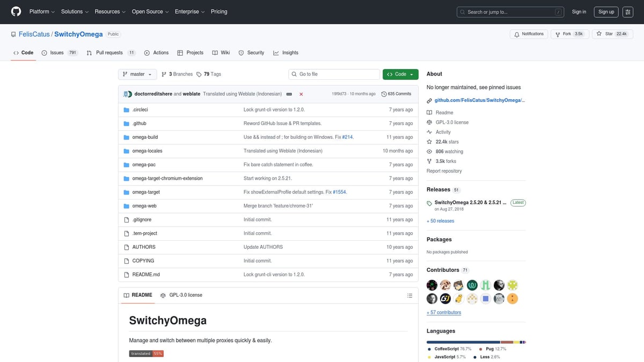Viewport: 644px width, 362px height.
Task: Open the master branch selector
Action: 137,74
